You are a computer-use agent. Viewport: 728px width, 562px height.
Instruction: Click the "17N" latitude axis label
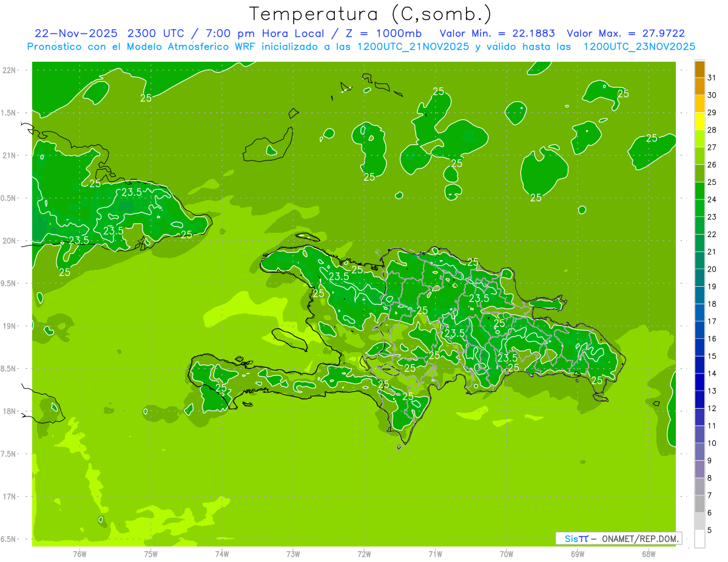coord(10,497)
